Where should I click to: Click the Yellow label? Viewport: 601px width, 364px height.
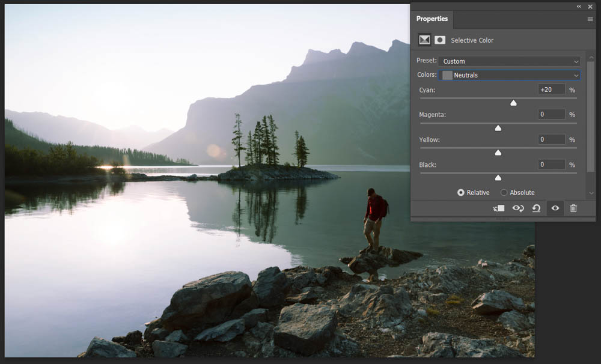(x=429, y=140)
